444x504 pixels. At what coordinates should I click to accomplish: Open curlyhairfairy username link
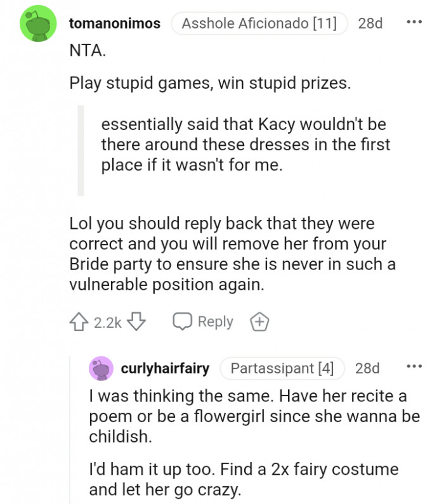[x=165, y=368]
